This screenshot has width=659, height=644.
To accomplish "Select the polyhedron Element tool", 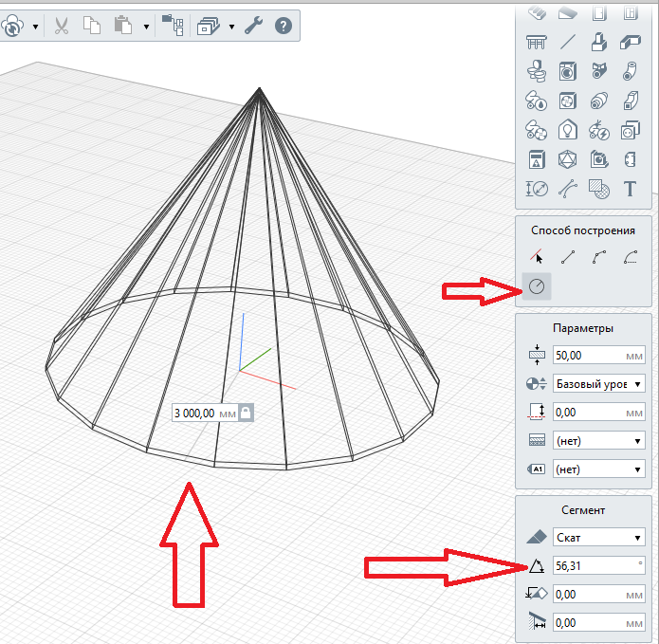I will tap(568, 159).
